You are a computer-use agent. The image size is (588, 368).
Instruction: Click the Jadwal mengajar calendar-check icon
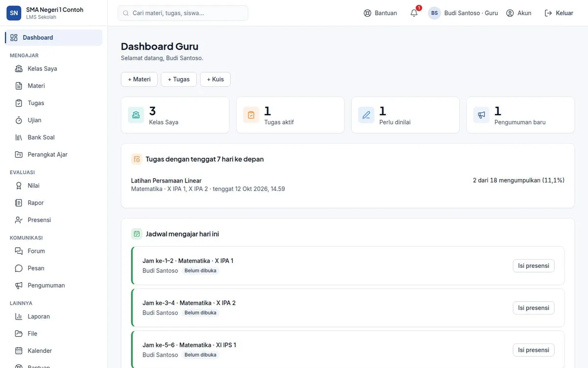click(x=137, y=234)
